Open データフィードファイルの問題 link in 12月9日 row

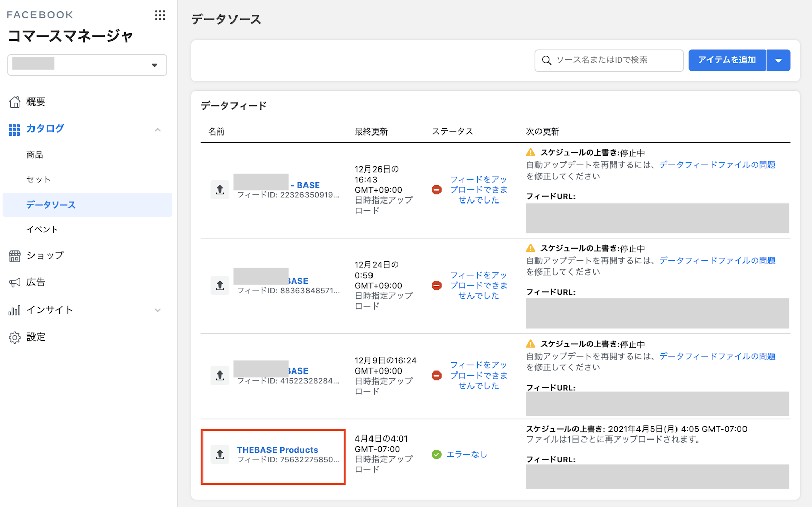tap(718, 356)
